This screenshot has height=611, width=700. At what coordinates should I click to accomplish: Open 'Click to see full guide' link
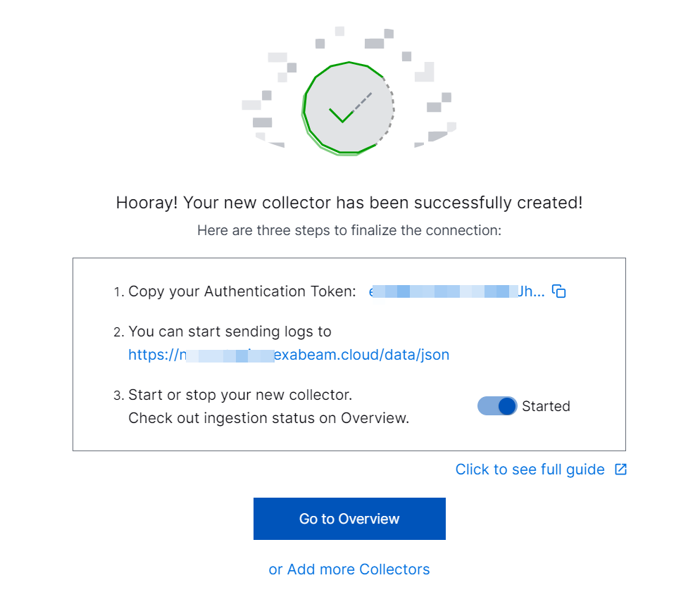pyautogui.click(x=530, y=470)
